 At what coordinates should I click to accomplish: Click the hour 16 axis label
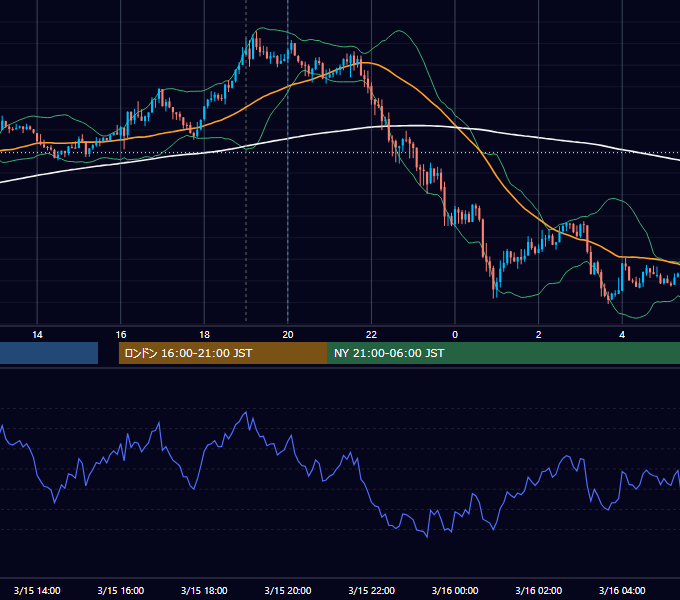(121, 335)
